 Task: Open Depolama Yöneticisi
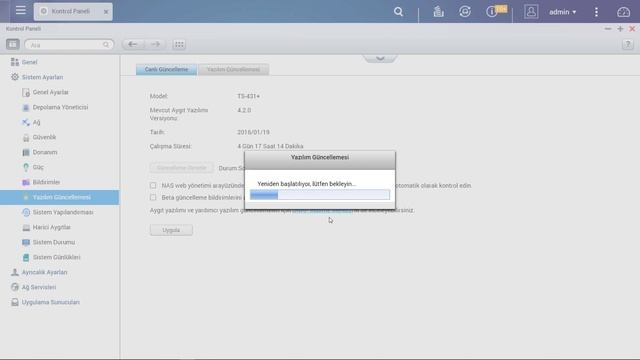(60, 107)
